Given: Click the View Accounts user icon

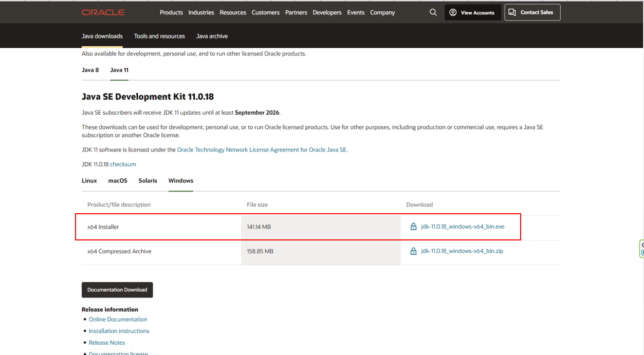Looking at the screenshot, I should pos(453,12).
